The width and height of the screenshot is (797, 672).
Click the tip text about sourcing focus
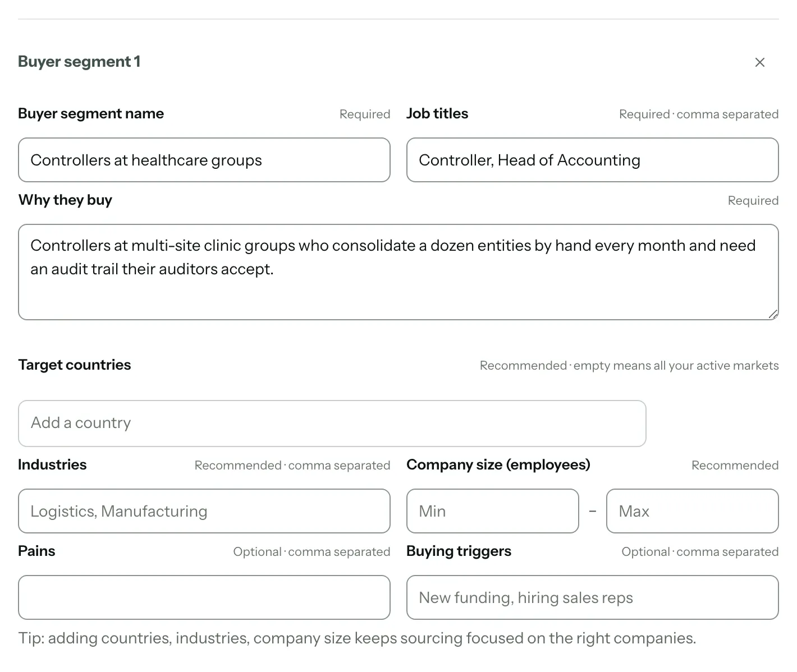pos(357,638)
